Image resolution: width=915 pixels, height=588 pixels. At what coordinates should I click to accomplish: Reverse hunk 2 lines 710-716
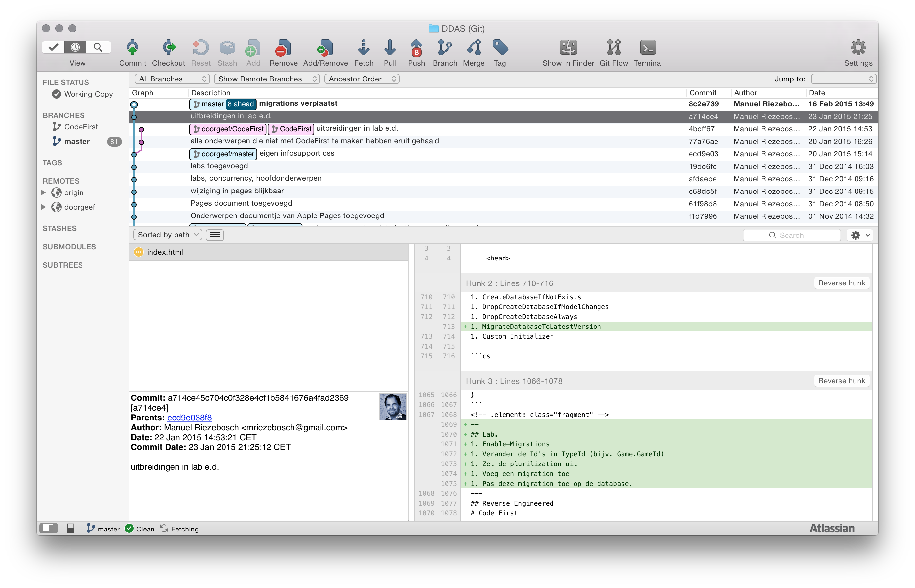(841, 283)
